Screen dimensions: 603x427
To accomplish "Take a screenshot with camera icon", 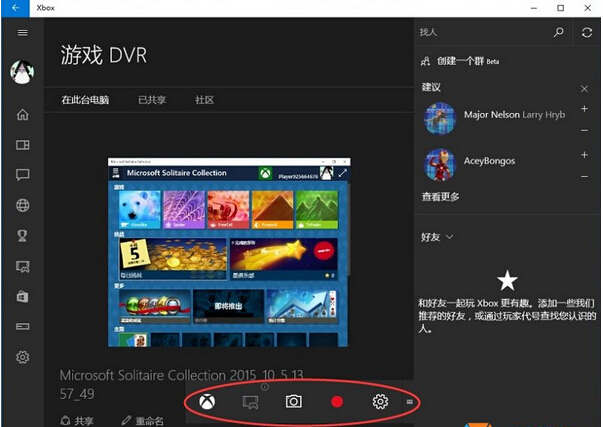I will (x=293, y=402).
